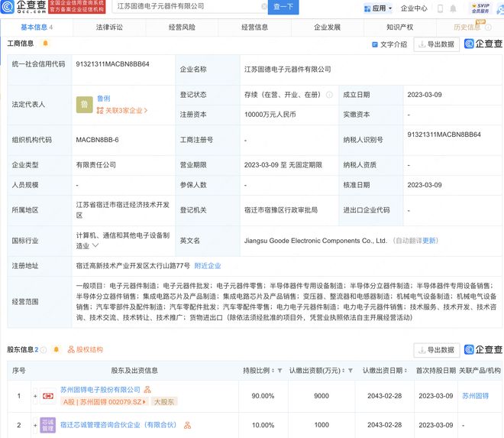This screenshot has width=504, height=438.
Task: Open equity structure icon beside 苏州固锝电子股份有限公司
Action: 147,390
